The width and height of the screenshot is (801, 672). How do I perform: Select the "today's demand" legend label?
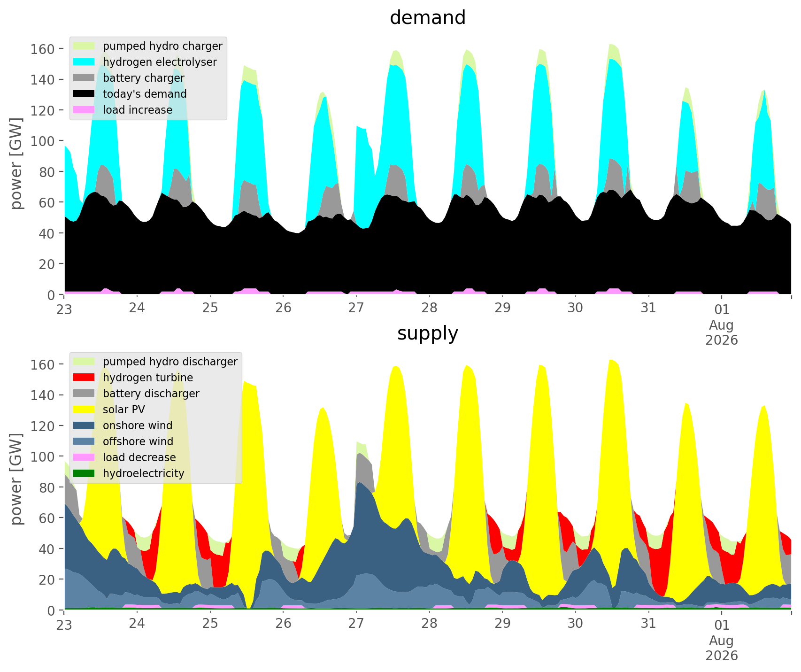click(145, 94)
